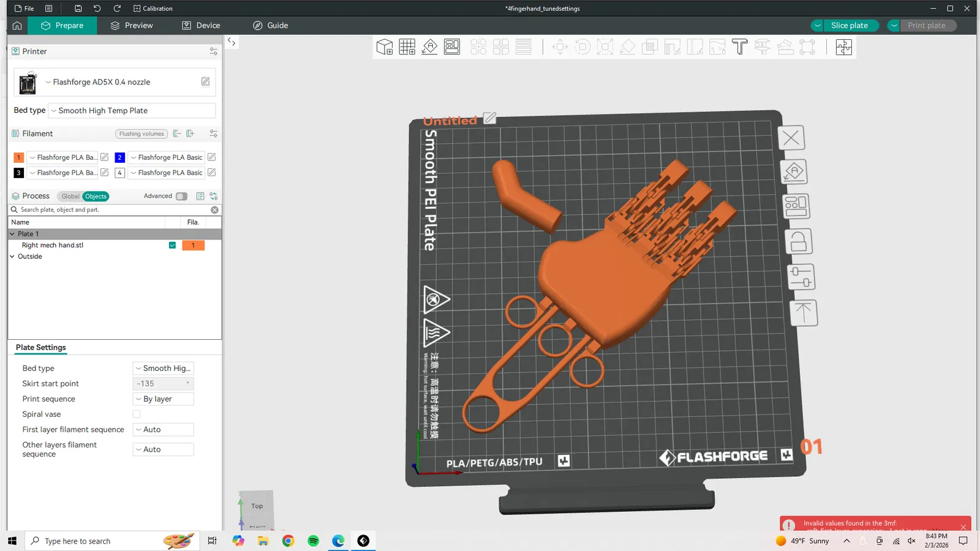Click the Slice plate button

point(849,26)
